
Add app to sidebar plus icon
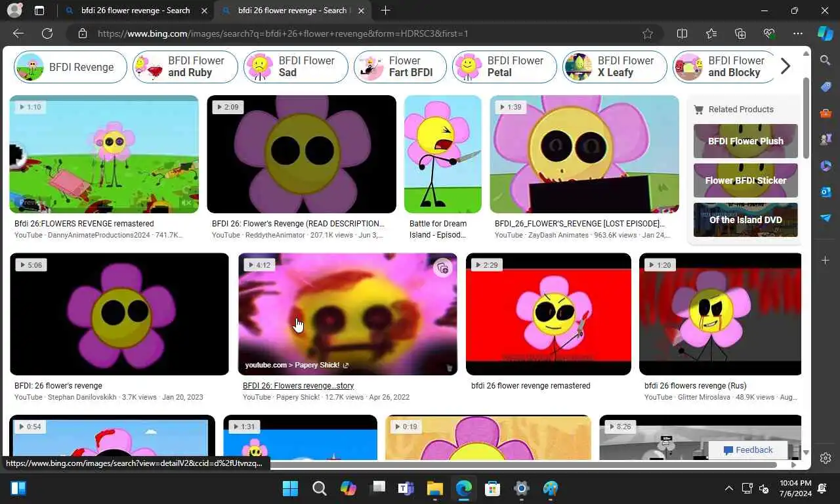point(826,261)
